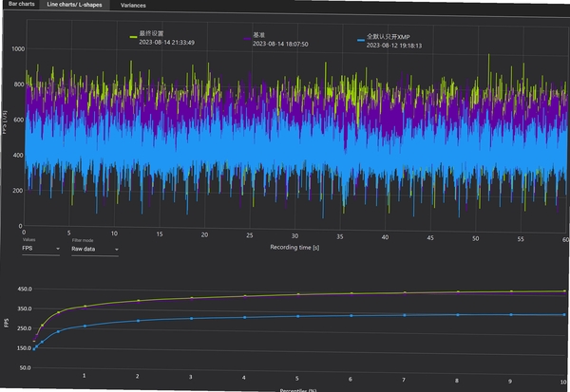Click the yellow curve data point at percentile 1
Image resolution: width=570 pixels, height=392 pixels.
click(85, 307)
